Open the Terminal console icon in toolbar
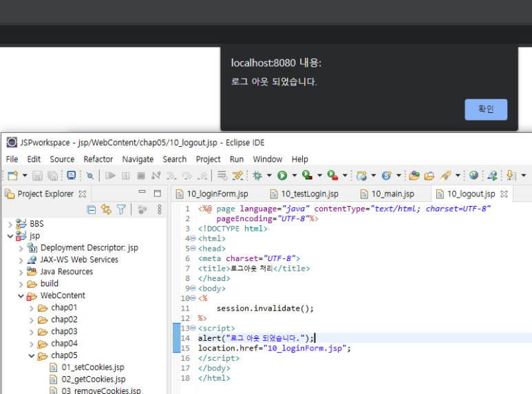532x394 pixels. 72,175
